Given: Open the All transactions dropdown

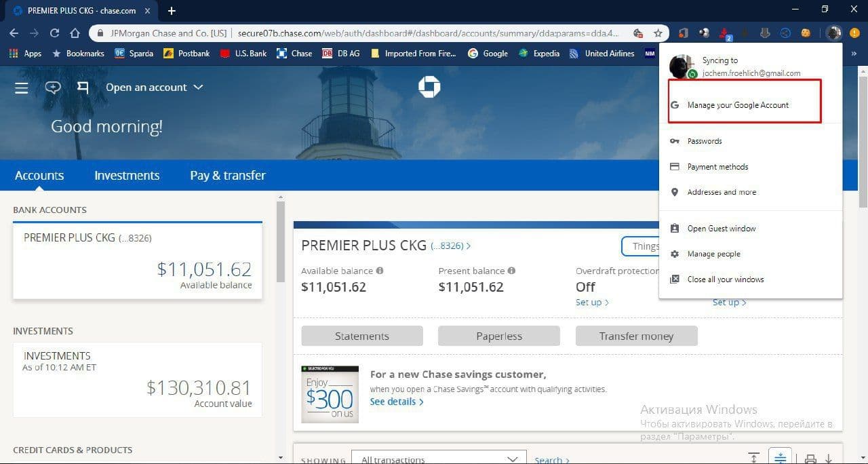Looking at the screenshot, I should (x=439, y=458).
